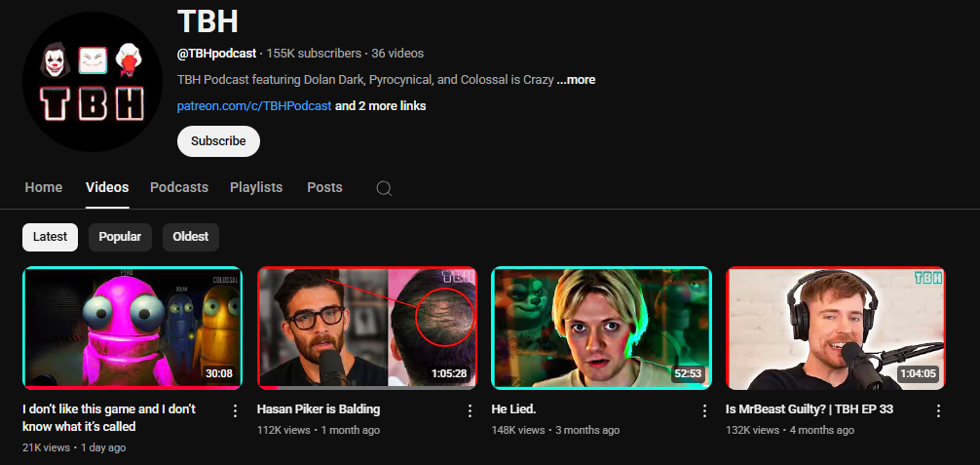Open the patreon.com/c/TBHPodcast link
Screen dimensions: 980x465
click(254, 105)
